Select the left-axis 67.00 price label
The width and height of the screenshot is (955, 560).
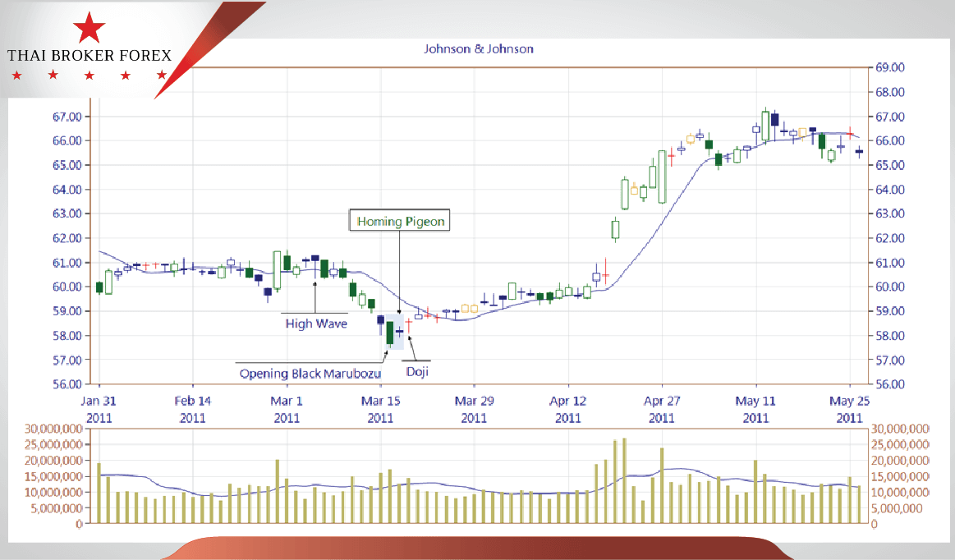coord(67,117)
